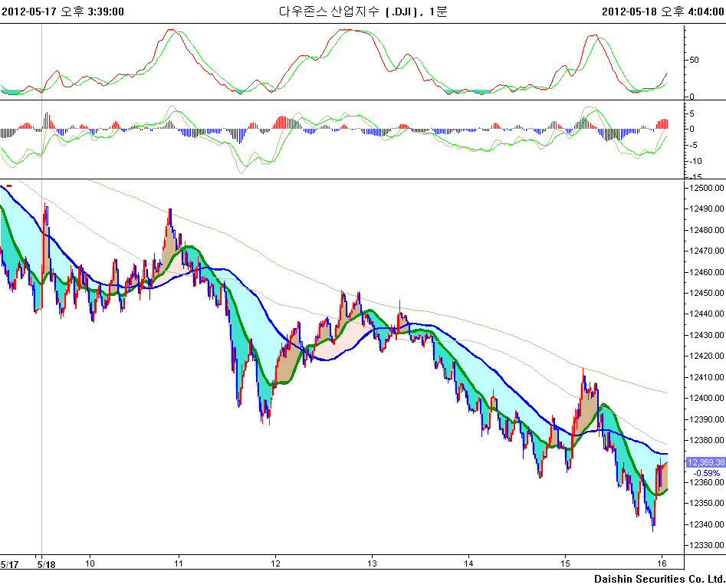The height and width of the screenshot is (588, 726).
Task: Click the 5/17 date label on time axis
Action: click(9, 563)
